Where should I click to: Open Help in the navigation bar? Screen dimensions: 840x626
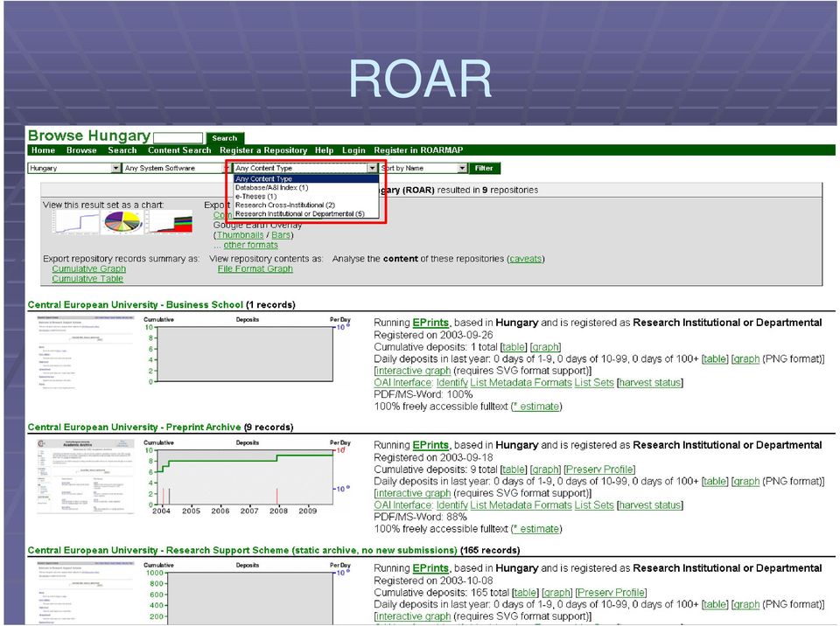click(324, 150)
